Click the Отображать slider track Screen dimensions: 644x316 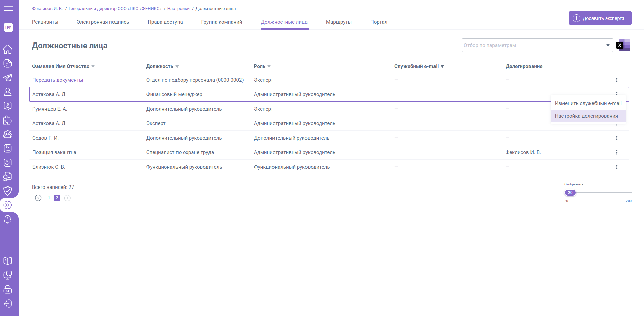598,193
